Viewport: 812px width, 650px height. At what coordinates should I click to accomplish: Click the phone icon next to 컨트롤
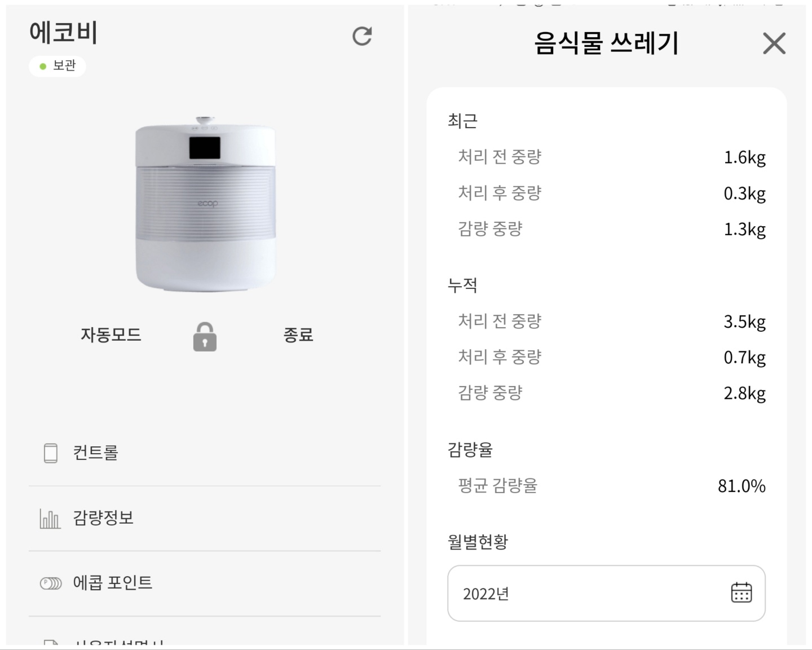51,453
